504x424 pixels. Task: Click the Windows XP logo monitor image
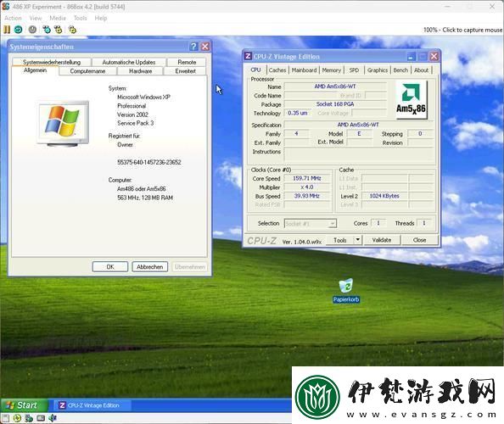click(63, 124)
